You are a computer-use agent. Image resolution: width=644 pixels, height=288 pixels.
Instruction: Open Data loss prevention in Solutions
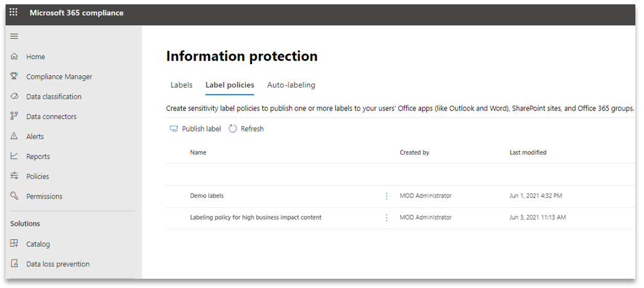(57, 264)
